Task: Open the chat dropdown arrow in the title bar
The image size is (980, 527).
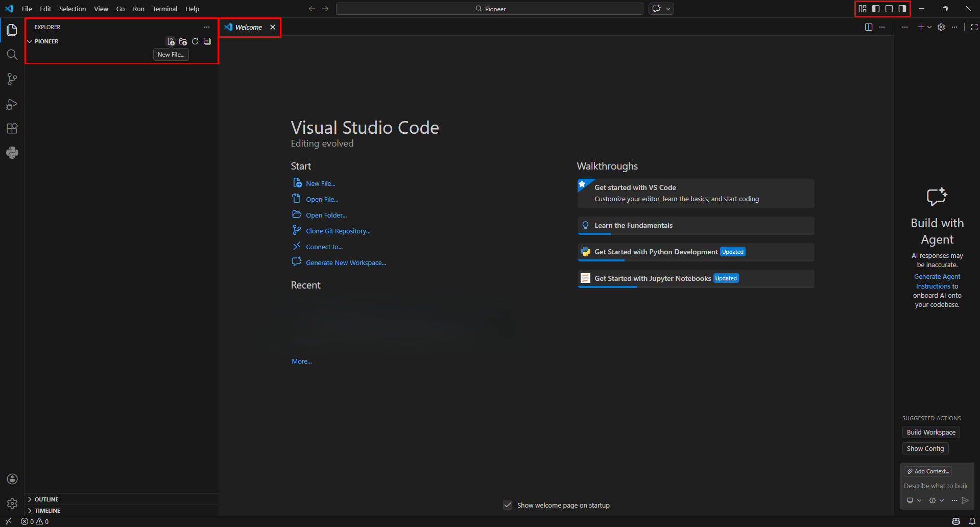Action: click(668, 9)
